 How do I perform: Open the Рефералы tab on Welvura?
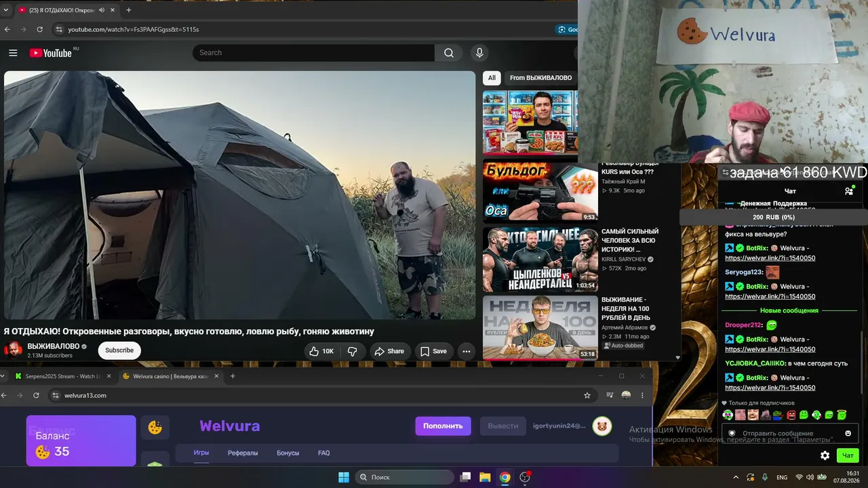point(243,453)
